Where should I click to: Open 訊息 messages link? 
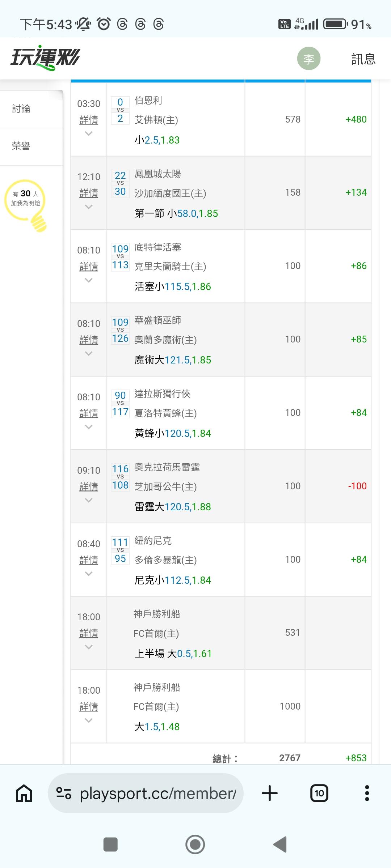(x=363, y=59)
